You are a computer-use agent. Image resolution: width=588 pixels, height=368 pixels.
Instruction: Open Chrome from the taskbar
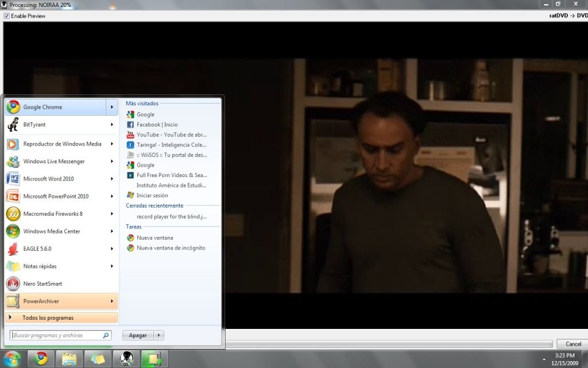(41, 359)
